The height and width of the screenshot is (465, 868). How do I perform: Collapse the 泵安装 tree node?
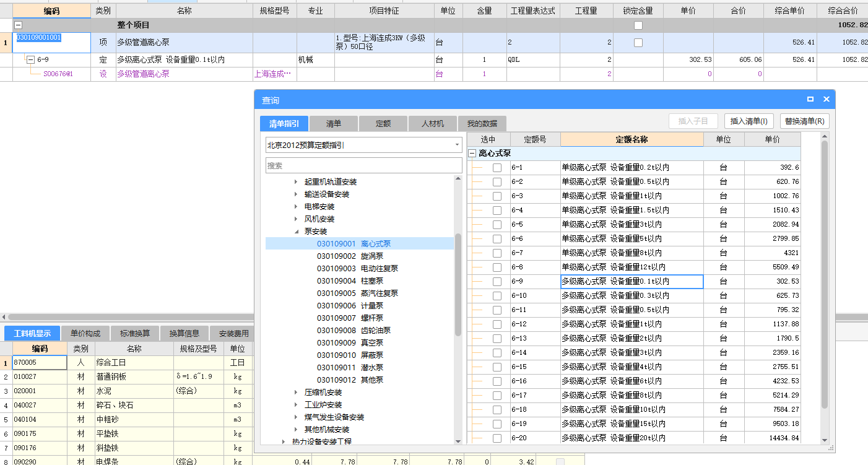[x=295, y=232]
